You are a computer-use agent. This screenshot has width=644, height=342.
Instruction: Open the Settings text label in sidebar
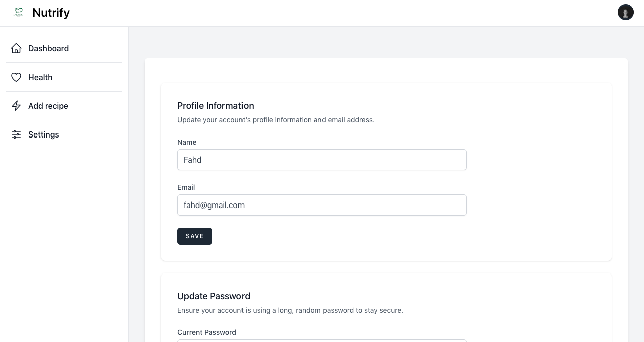point(44,134)
